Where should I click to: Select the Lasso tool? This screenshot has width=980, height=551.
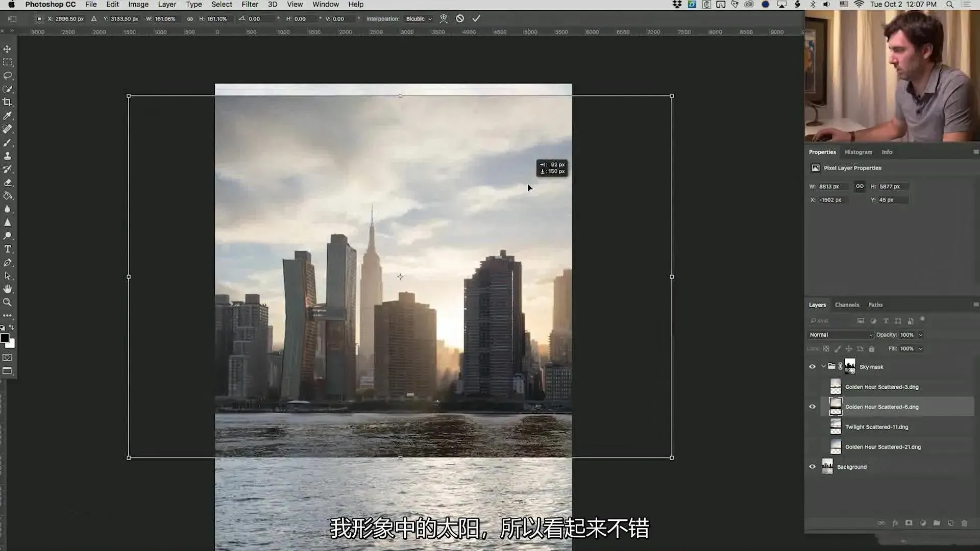(x=7, y=76)
